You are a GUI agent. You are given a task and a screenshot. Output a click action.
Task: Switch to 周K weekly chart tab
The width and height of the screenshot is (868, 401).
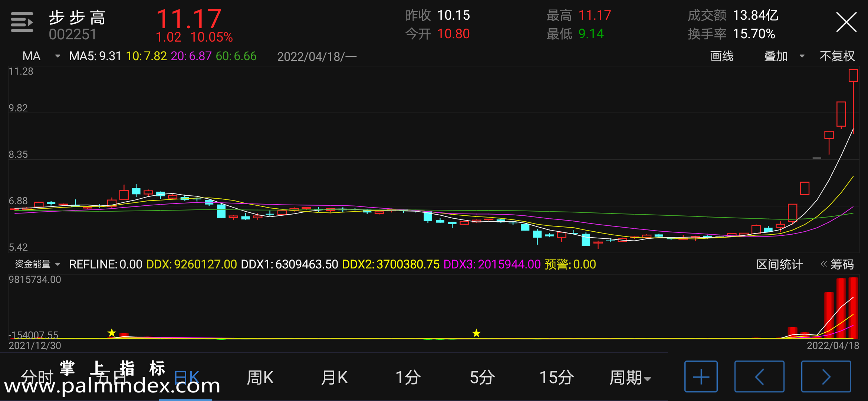click(x=260, y=378)
